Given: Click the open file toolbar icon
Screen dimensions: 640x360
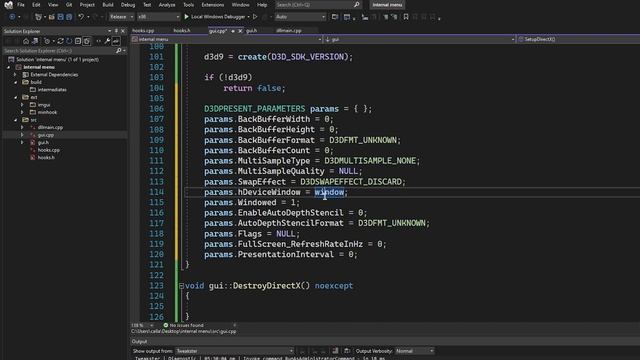Looking at the screenshot, I should pyautogui.click(x=51, y=17).
